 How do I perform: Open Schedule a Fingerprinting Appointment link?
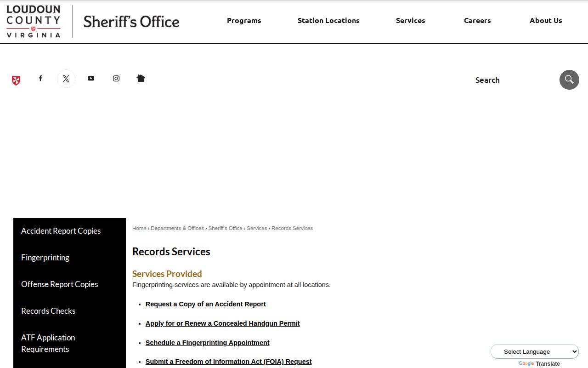point(208,343)
